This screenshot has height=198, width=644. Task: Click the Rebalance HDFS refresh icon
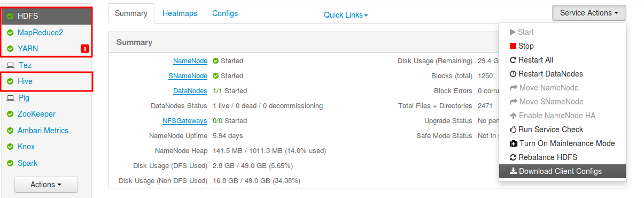(x=513, y=157)
